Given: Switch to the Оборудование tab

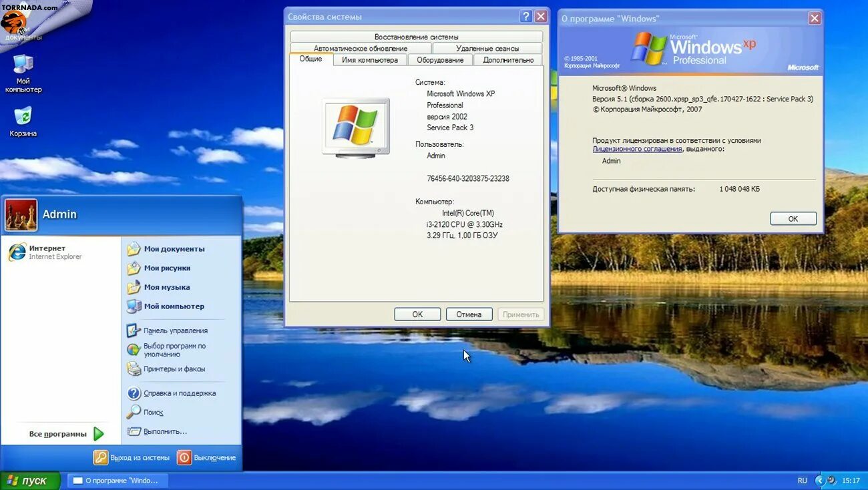Looking at the screenshot, I should point(440,59).
